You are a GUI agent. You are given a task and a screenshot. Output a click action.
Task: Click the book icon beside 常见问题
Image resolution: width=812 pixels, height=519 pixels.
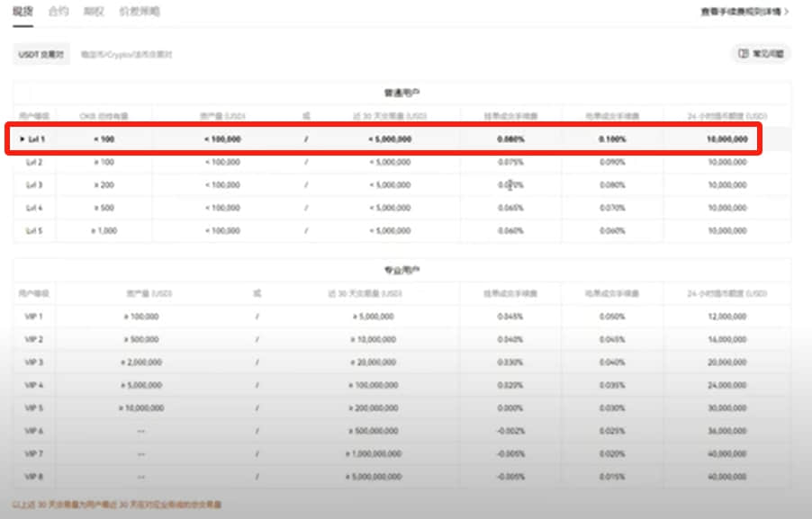click(744, 53)
